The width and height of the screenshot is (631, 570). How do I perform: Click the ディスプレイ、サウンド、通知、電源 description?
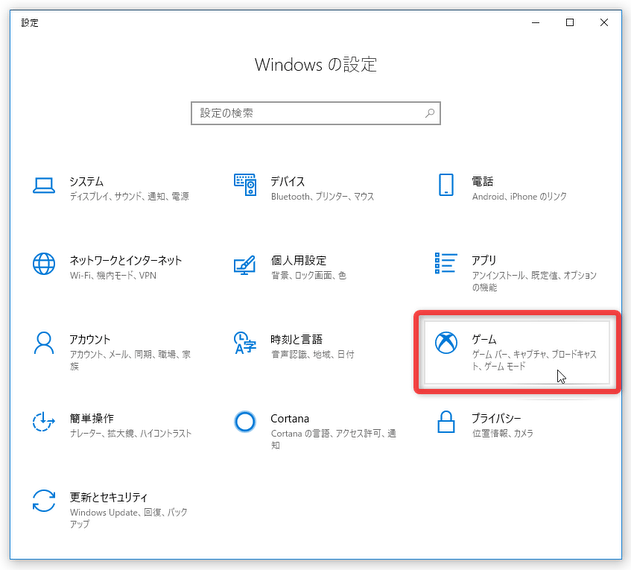click(129, 196)
